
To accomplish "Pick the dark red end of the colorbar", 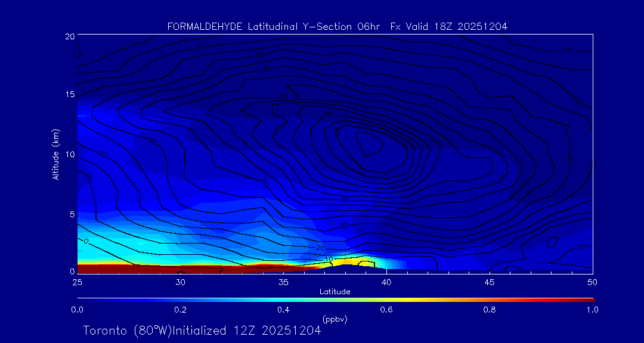I will 587,300.
